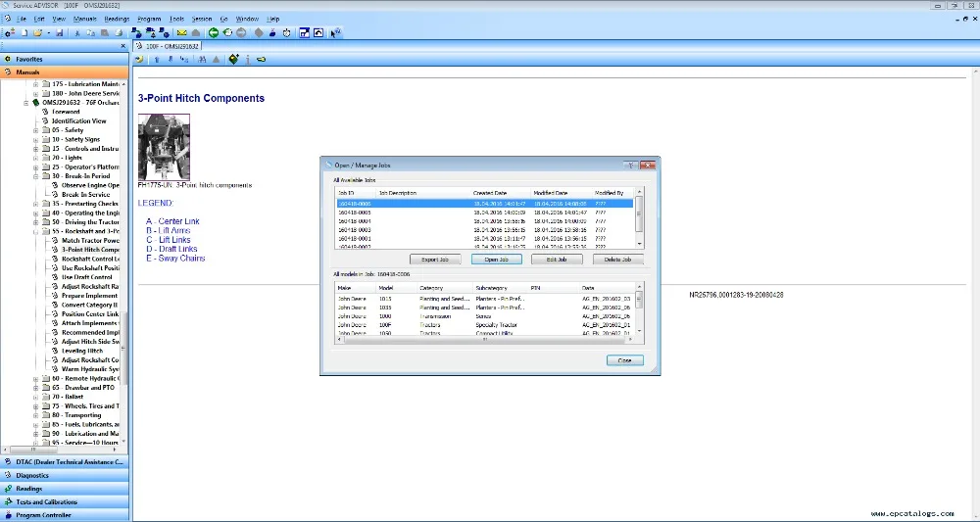
Task: Click the models list horizontal scrollbar
Action: 485,341
